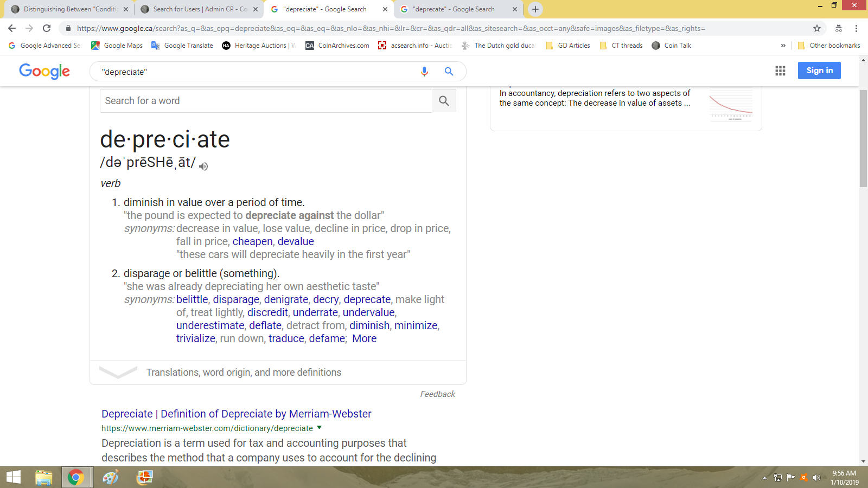
Task: Click the blue Google search magnifier icon
Action: pos(449,72)
